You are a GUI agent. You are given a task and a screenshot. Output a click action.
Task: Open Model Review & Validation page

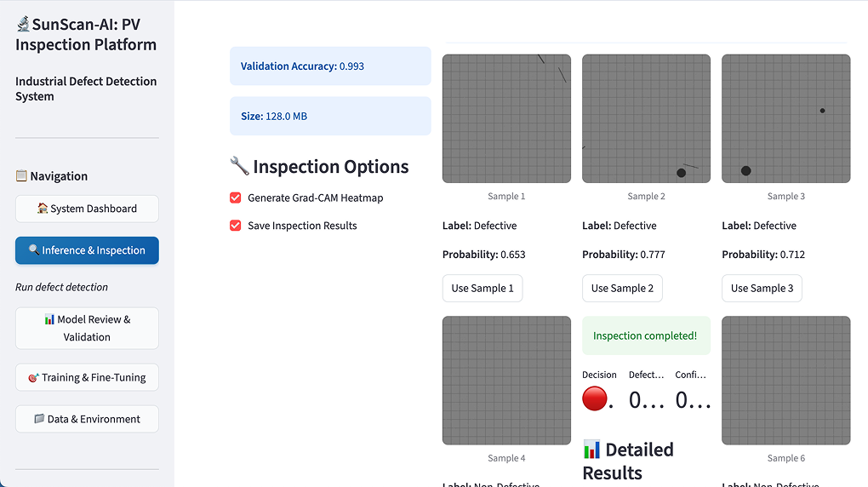coord(87,328)
